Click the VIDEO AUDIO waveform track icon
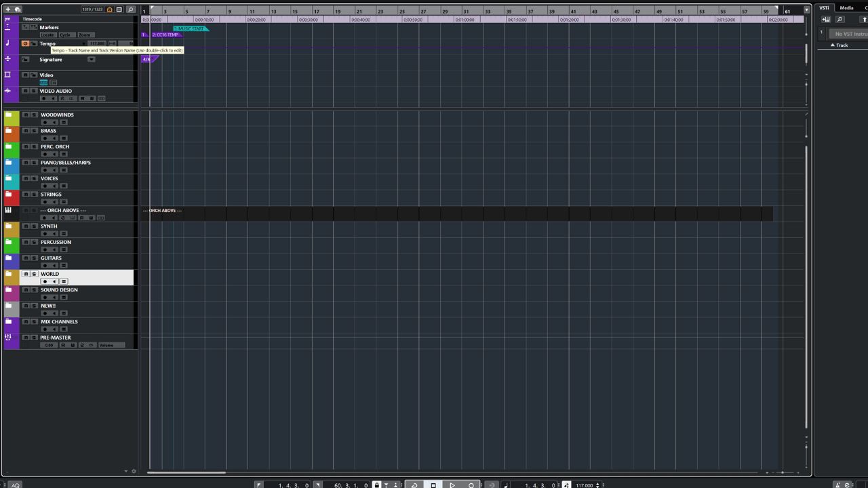Screen dimensions: 868x488 point(8,91)
